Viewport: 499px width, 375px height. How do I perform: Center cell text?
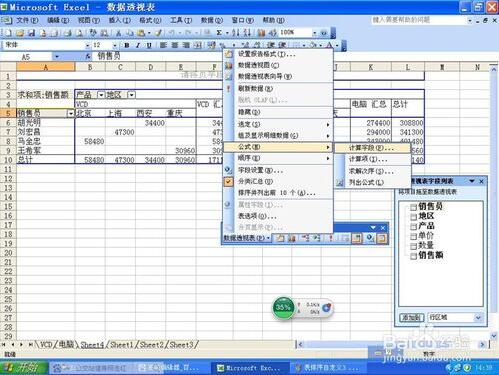(x=175, y=45)
